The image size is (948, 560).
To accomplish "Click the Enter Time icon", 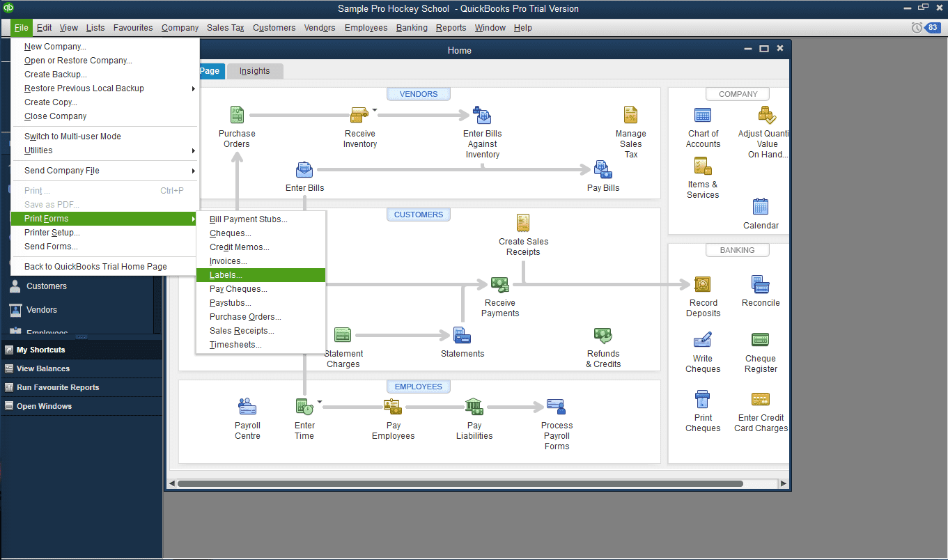I will [304, 406].
